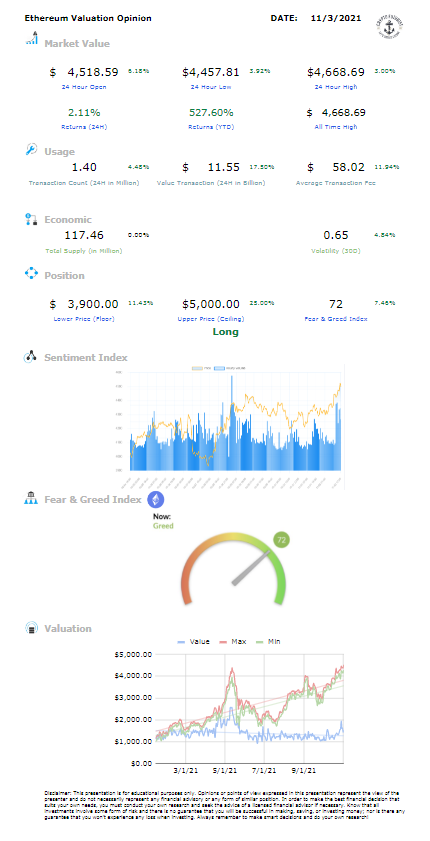Click the 4,518.59 open price value

pyautogui.click(x=93, y=72)
